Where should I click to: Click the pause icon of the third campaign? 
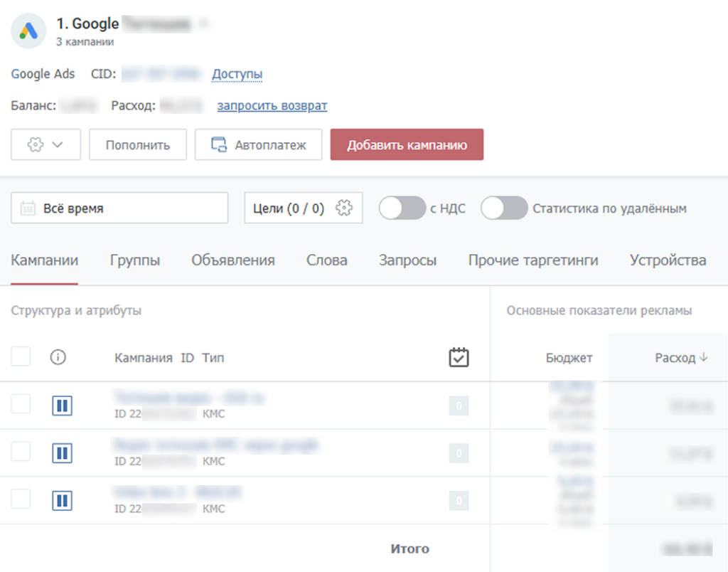(x=62, y=501)
